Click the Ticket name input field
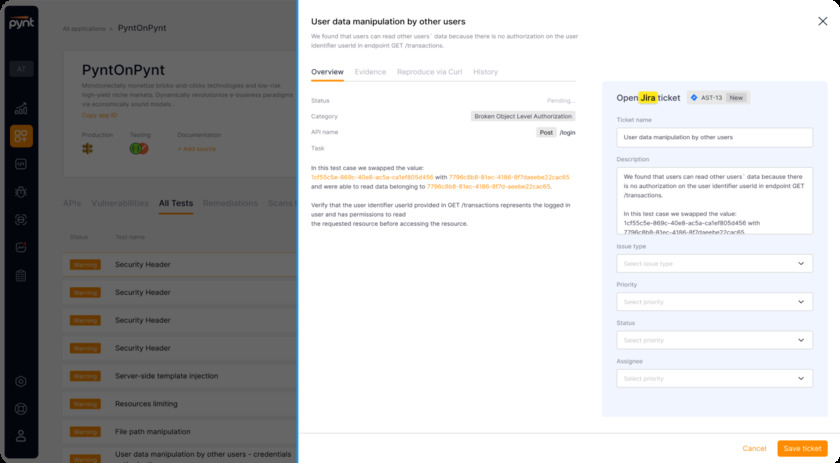Screen dimensions: 840x463 point(714,137)
